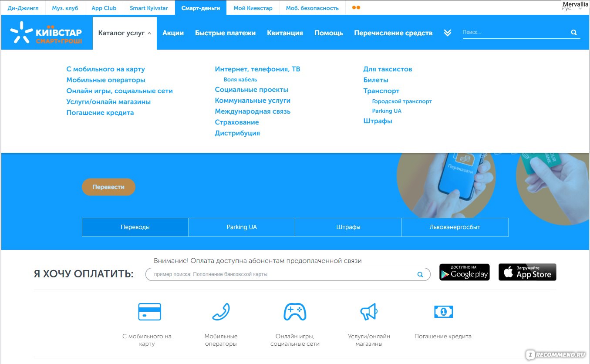Click the gamepad icon

[x=295, y=312]
